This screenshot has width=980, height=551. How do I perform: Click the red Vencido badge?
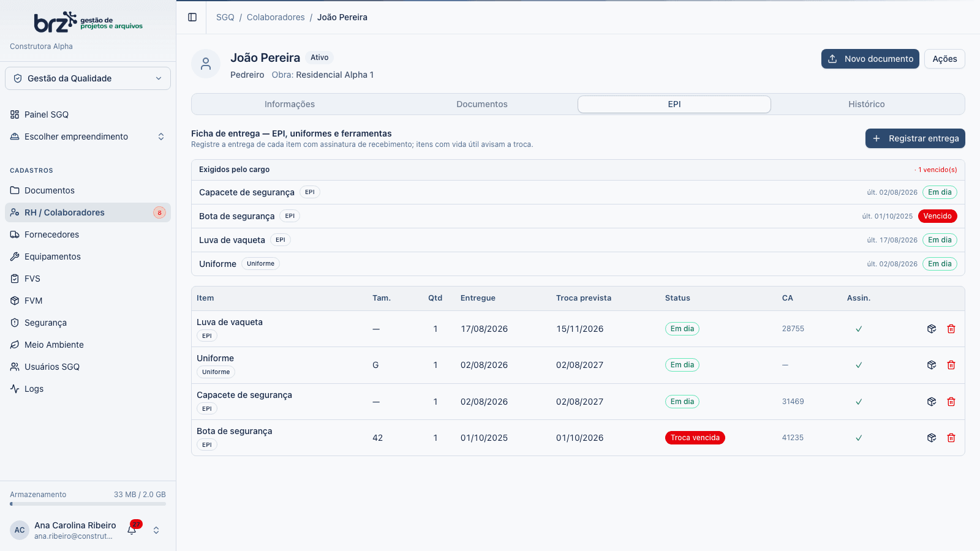(938, 216)
